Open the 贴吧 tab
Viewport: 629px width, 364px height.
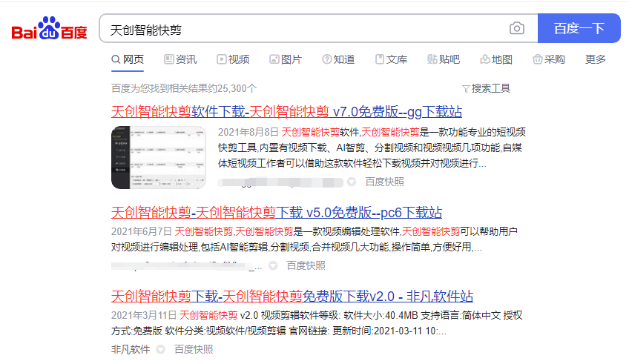click(444, 60)
